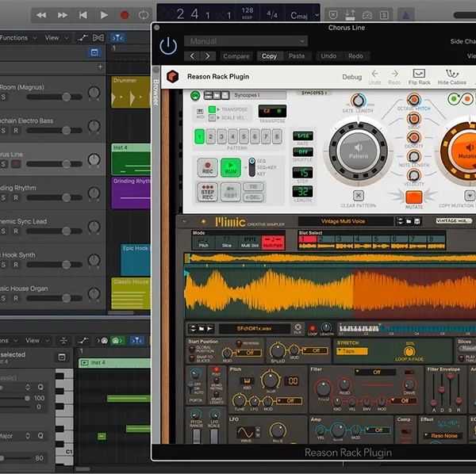Click the STEP REC button
This screenshot has width=476, height=474.
tap(208, 192)
